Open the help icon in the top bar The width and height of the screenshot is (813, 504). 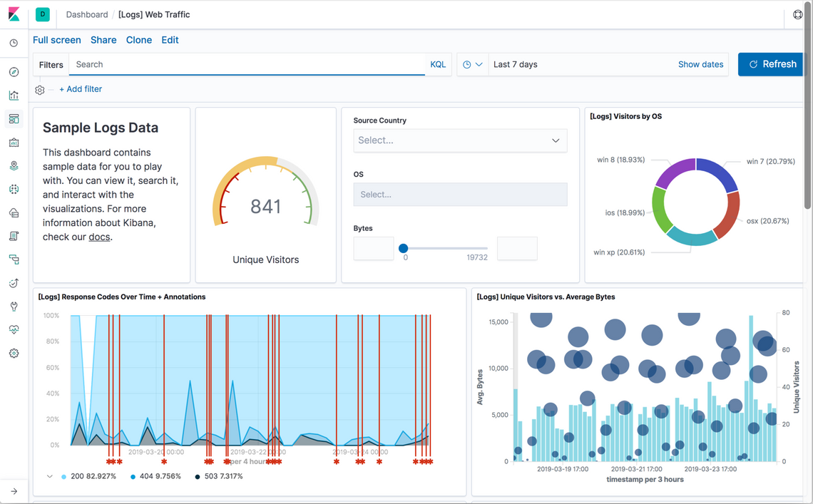797,14
